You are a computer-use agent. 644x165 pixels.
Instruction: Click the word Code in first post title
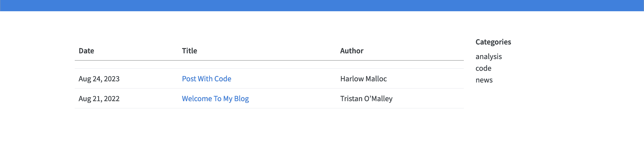point(223,79)
